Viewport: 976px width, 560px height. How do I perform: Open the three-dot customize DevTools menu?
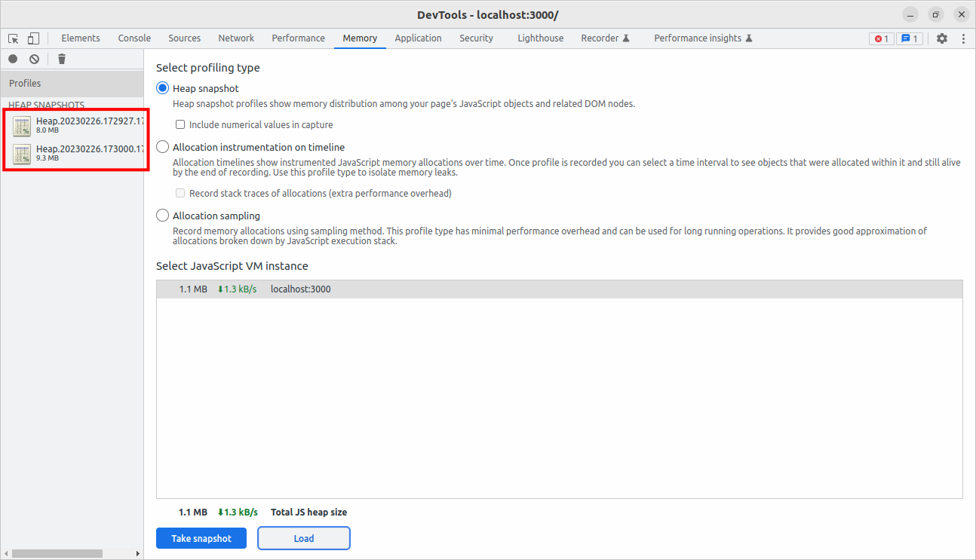pos(963,38)
